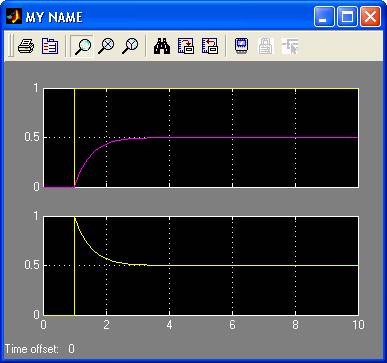Click the Time offset label
Screen dimensions: 387x363
31,349
